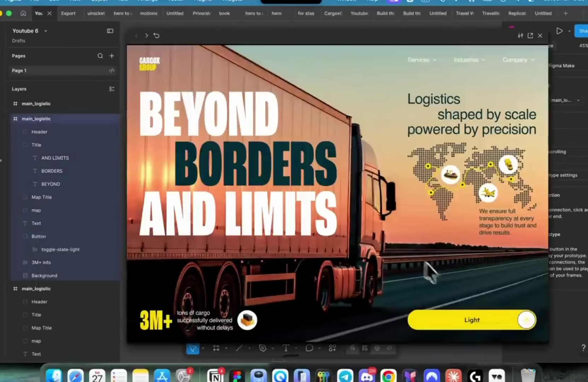The width and height of the screenshot is (588, 382).
Task: Switch to the uirocket tab
Action: 96,13
